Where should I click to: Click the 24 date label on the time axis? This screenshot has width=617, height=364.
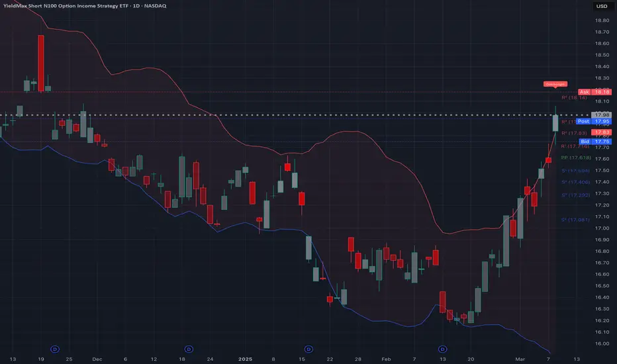coord(210,359)
